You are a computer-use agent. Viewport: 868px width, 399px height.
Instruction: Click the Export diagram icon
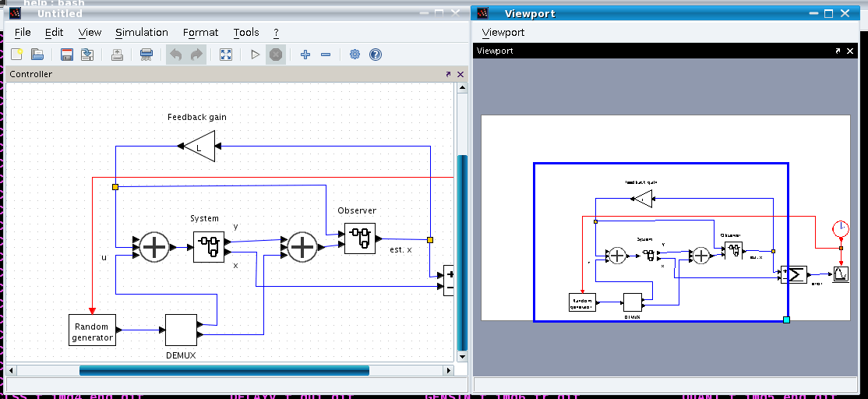coord(146,55)
